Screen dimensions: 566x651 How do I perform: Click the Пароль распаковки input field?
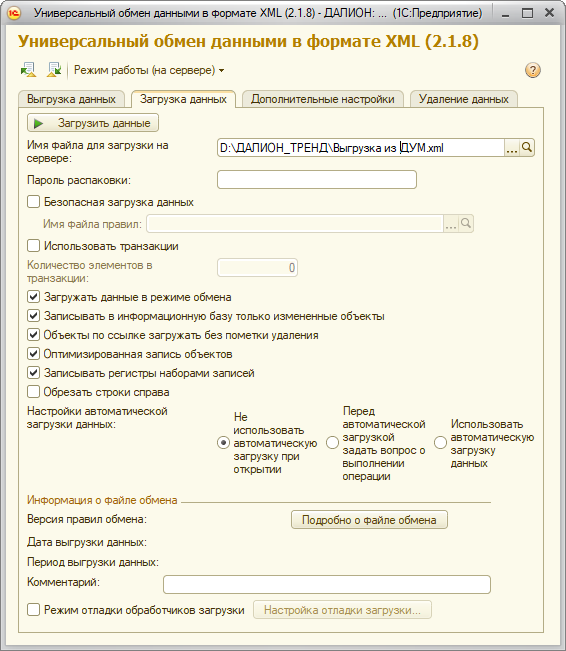coord(317,180)
